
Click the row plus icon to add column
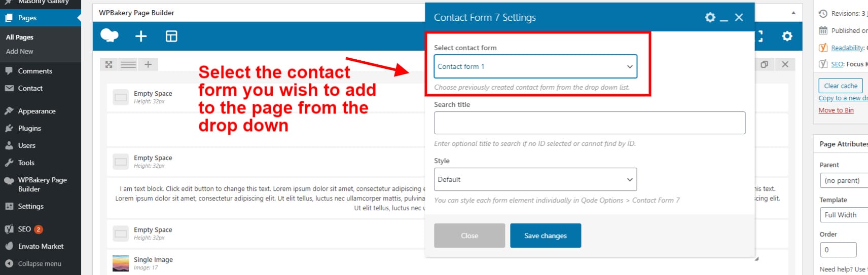pyautogui.click(x=148, y=64)
